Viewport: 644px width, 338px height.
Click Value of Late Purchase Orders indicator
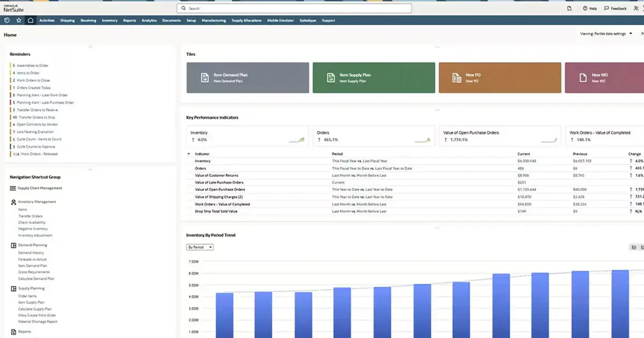click(x=219, y=182)
